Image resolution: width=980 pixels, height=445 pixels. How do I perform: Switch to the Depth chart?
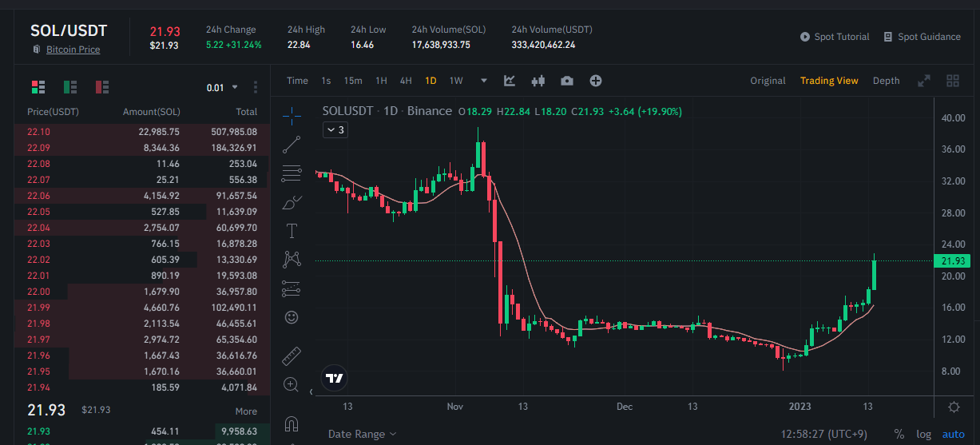pos(886,81)
